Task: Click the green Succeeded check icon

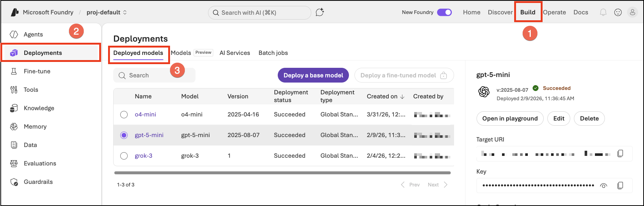Action: [x=536, y=88]
